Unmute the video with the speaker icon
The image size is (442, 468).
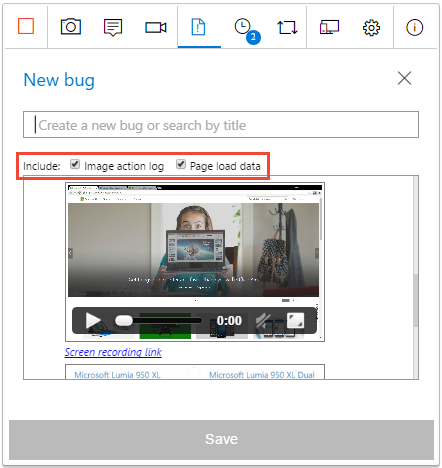[x=263, y=321]
